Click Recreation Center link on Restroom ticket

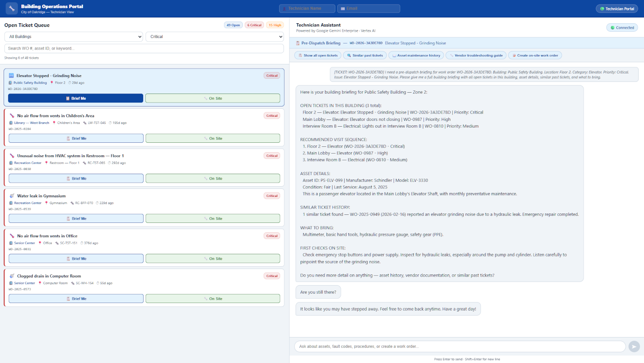click(28, 163)
